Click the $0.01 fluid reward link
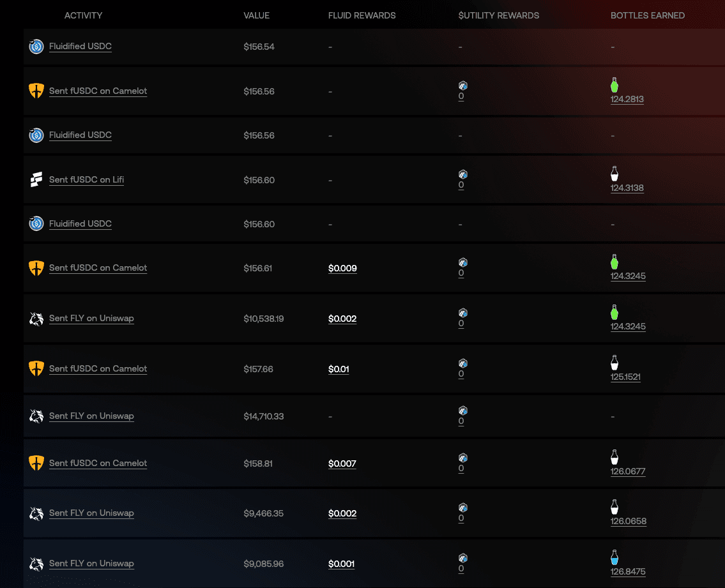 339,370
